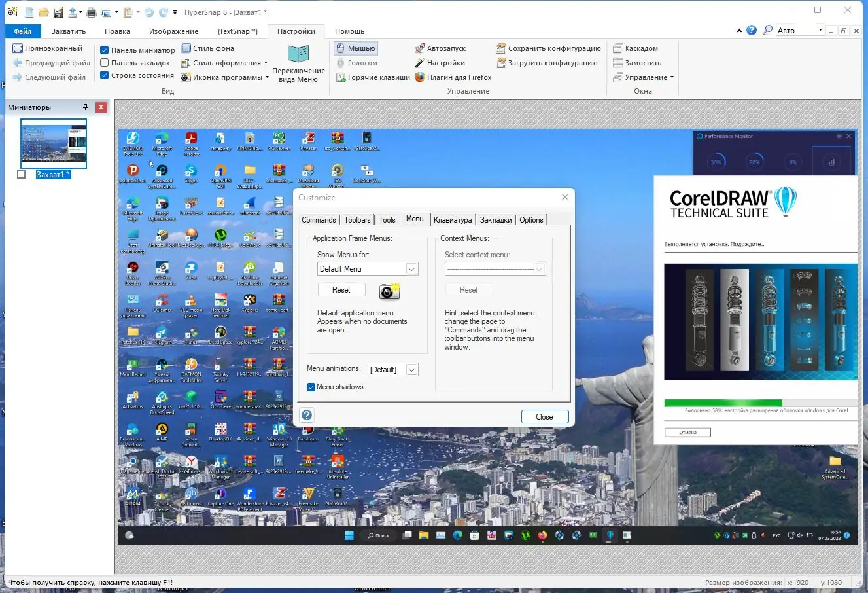Switch to the Захватить ribbon tab
This screenshot has height=593, width=868.
69,31
